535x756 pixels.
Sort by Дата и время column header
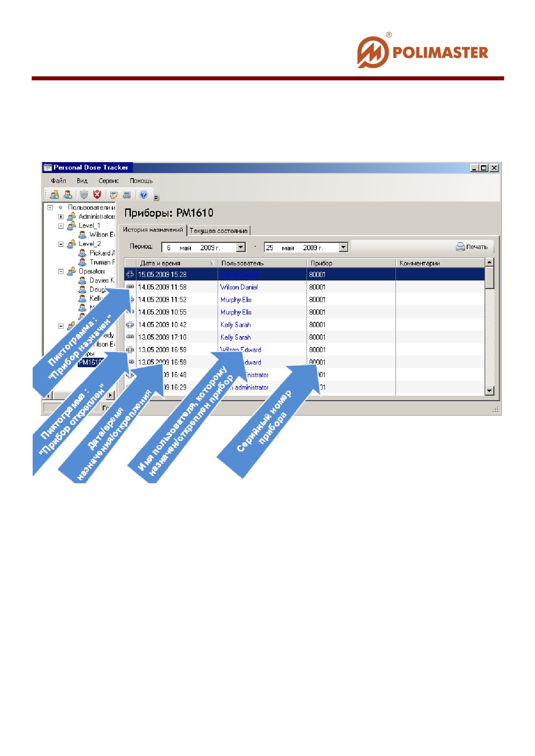coord(177,263)
